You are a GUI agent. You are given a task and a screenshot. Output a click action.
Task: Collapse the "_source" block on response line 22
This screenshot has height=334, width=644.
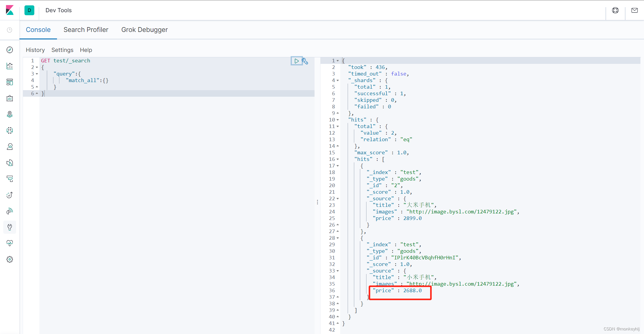tap(338, 198)
